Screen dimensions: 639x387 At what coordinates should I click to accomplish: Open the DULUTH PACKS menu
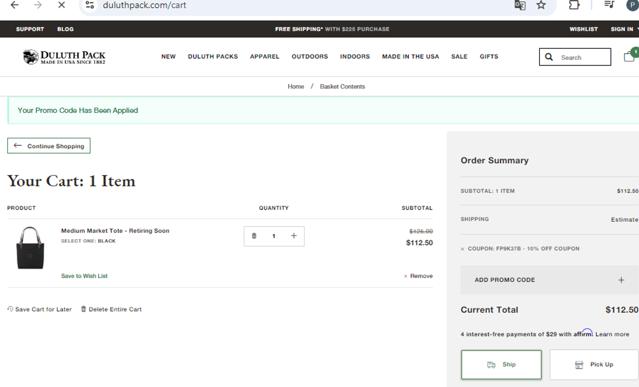[213, 57]
